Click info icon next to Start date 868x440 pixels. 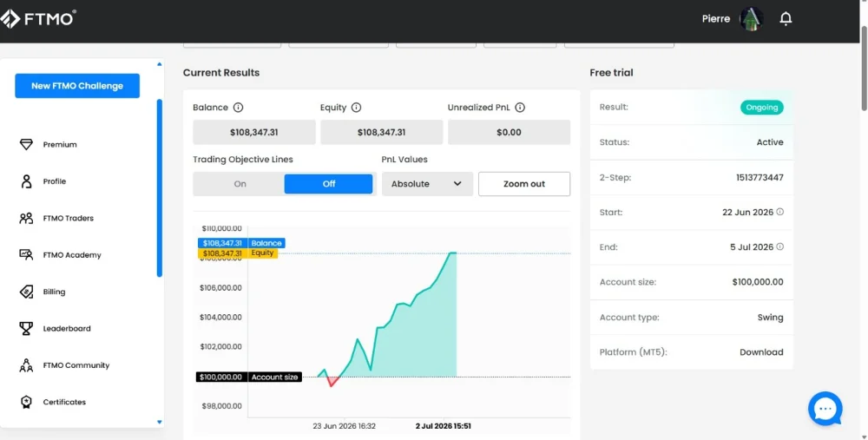pos(780,212)
